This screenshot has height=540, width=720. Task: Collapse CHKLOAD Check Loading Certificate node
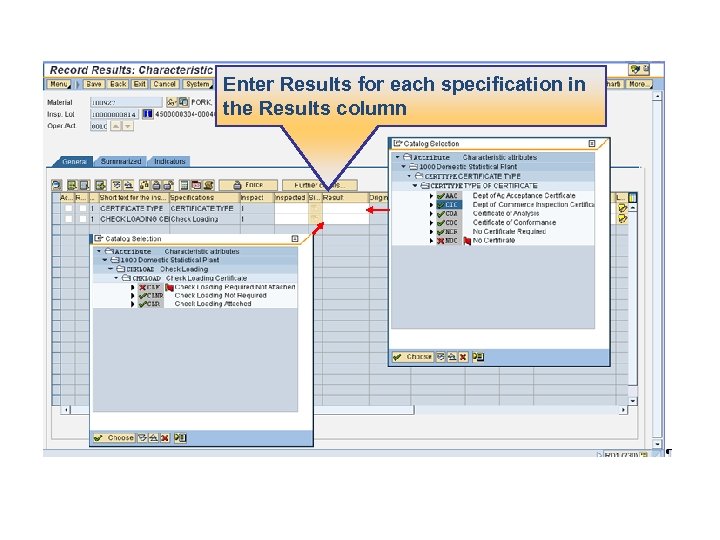(x=116, y=278)
